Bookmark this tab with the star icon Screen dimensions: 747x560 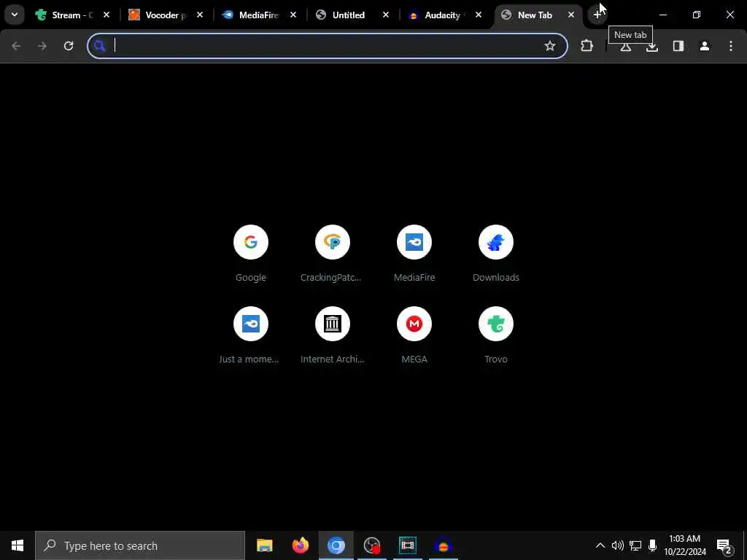click(550, 46)
